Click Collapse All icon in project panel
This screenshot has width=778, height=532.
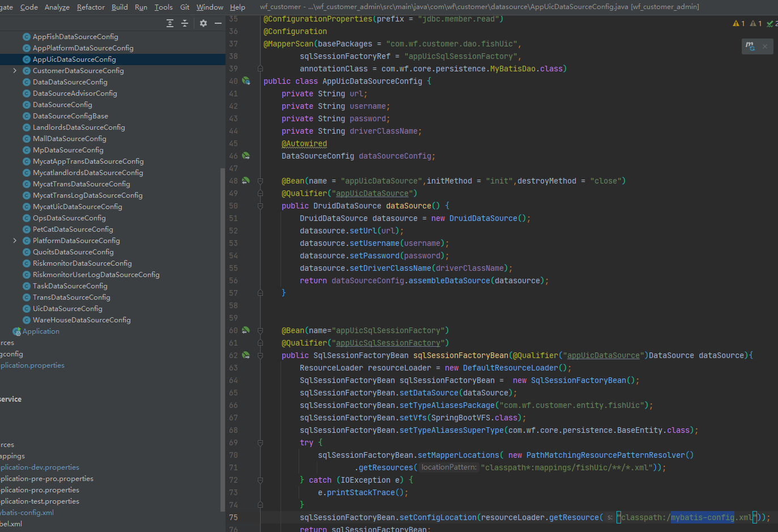click(185, 23)
